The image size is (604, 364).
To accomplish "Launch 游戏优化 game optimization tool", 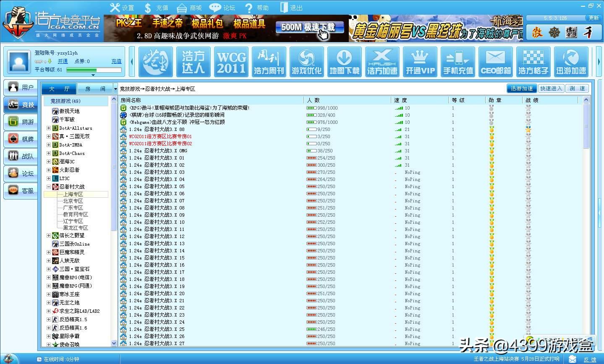I will [x=307, y=62].
